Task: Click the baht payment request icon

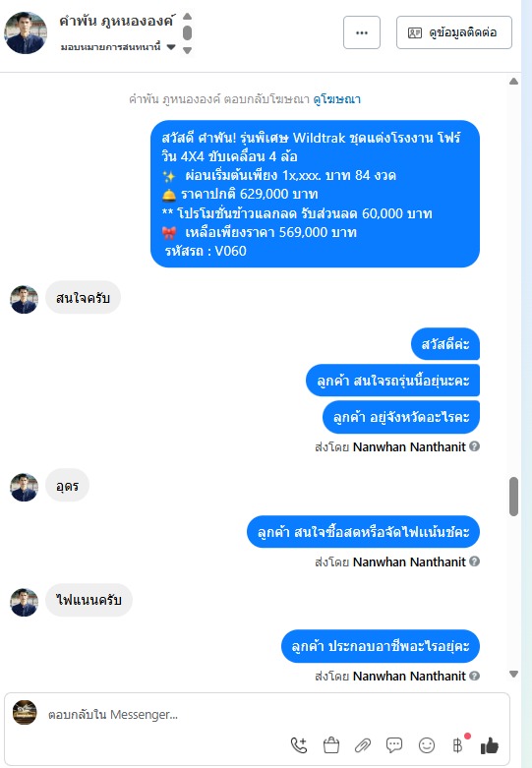Action: tap(458, 745)
